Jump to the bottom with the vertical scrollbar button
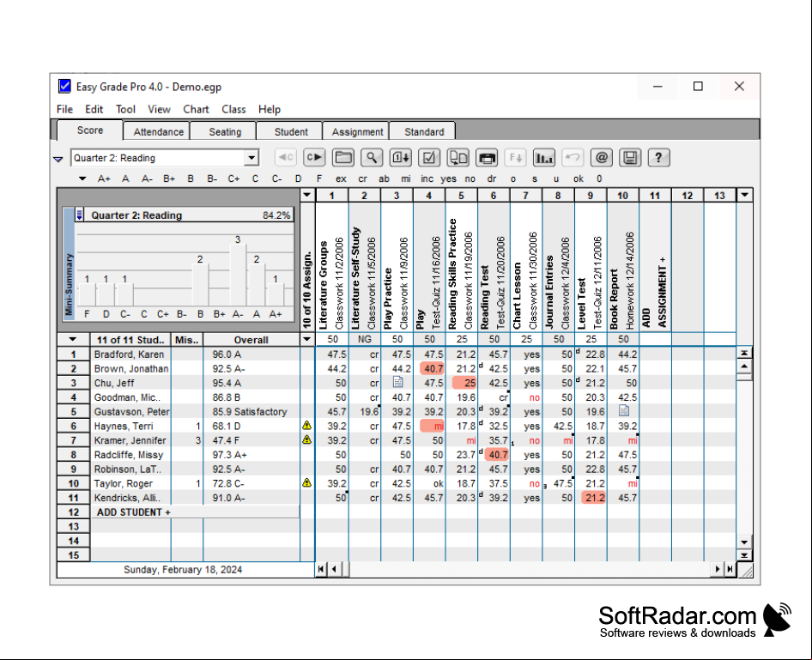 744,556
